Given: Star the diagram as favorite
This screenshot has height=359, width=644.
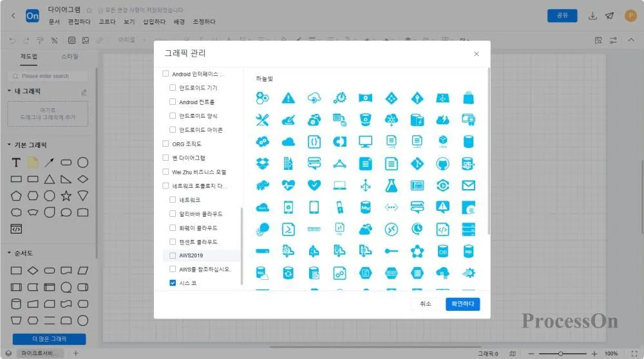Looking at the screenshot, I should (89, 10).
